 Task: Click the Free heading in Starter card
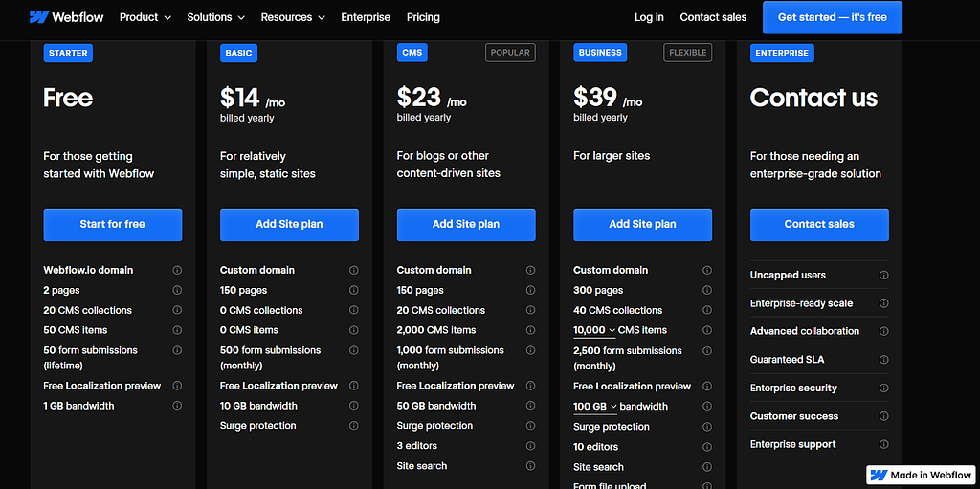click(x=68, y=98)
